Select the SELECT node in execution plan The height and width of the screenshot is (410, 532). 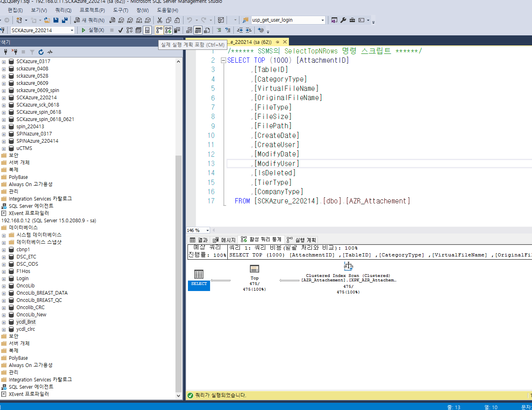pyautogui.click(x=199, y=279)
